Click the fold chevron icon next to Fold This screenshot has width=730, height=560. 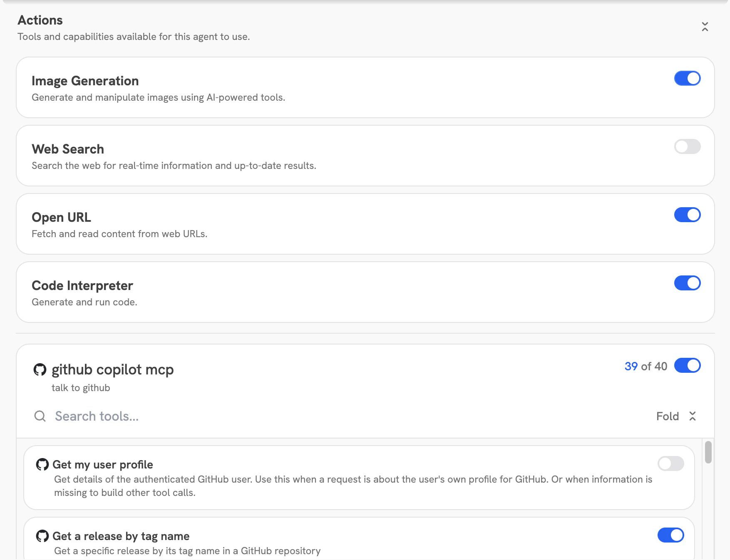(693, 416)
